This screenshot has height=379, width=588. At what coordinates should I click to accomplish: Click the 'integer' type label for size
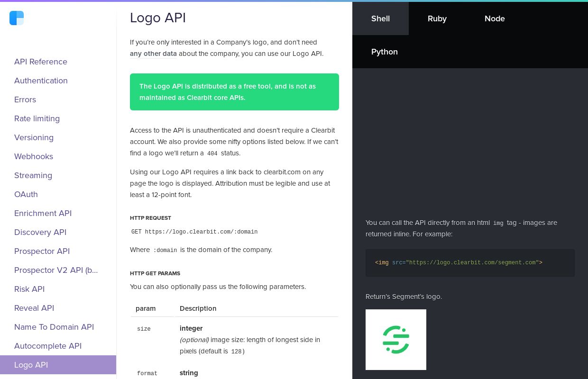pyautogui.click(x=191, y=328)
